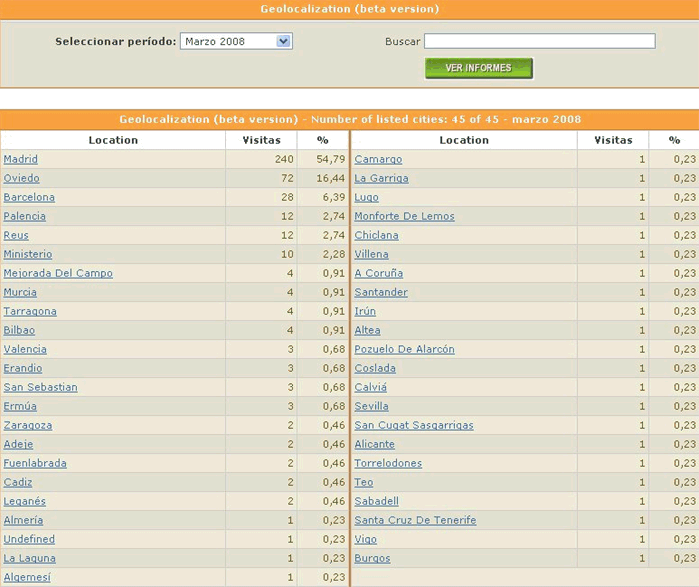This screenshot has height=587, width=699.
Task: Open the Camargo location link
Action: [x=378, y=159]
